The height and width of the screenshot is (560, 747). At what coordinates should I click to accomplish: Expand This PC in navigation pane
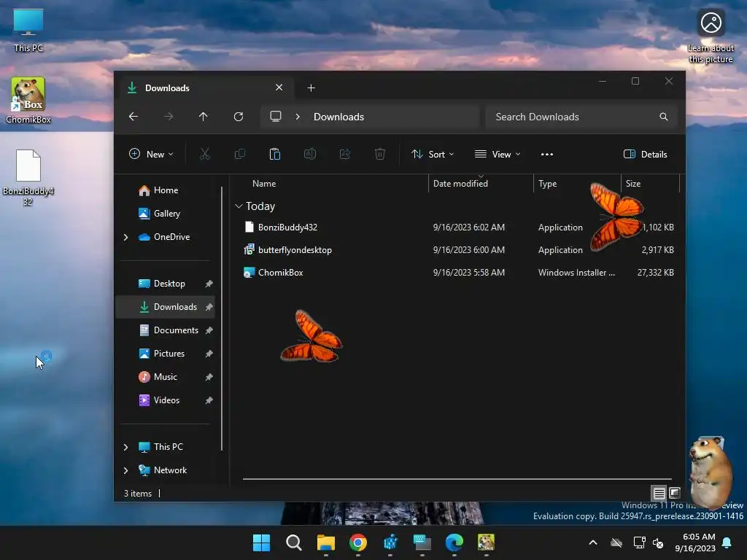(125, 447)
